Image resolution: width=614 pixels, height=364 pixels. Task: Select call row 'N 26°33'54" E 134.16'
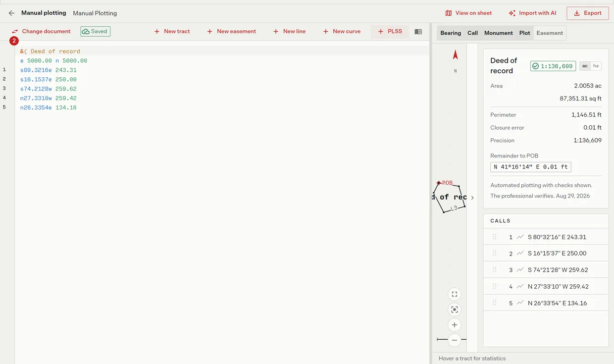tap(546, 303)
